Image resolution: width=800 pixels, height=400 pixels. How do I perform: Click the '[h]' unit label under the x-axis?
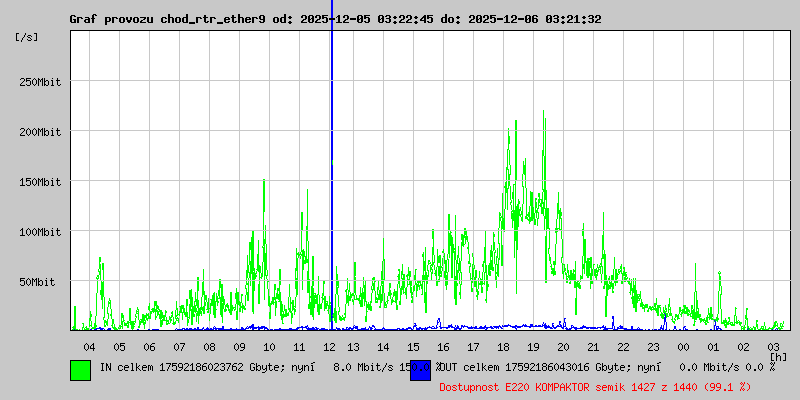pos(778,356)
